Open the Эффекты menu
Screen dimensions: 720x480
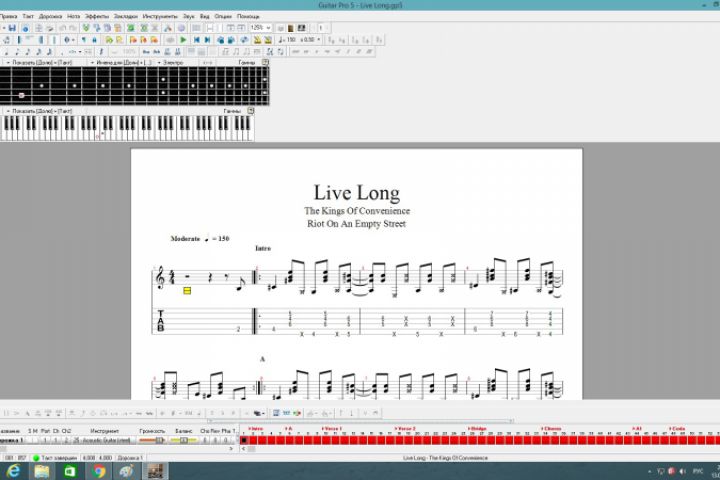coord(97,17)
